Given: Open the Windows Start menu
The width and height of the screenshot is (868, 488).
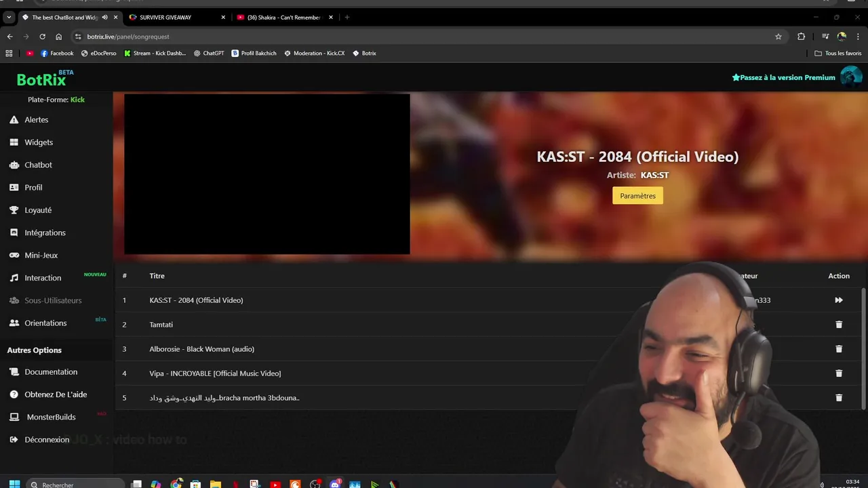Looking at the screenshot, I should (x=14, y=484).
